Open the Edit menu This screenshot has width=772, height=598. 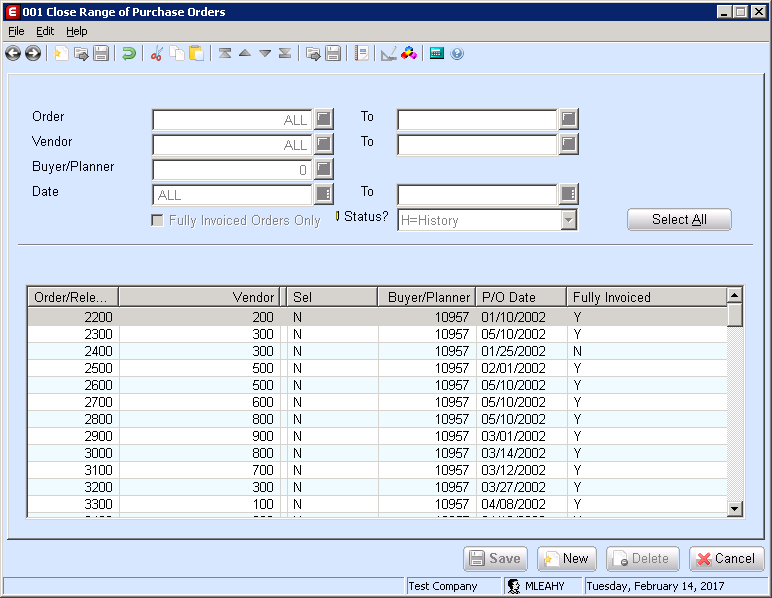point(45,31)
